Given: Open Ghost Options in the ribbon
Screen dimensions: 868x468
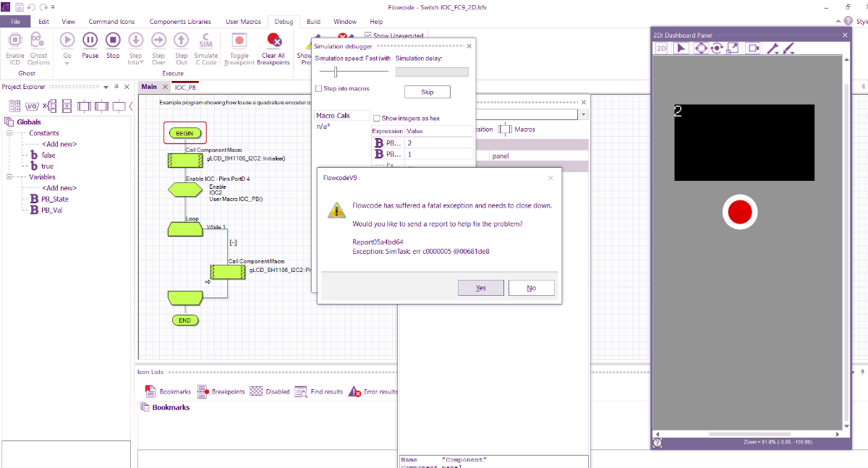Looking at the screenshot, I should tap(38, 41).
